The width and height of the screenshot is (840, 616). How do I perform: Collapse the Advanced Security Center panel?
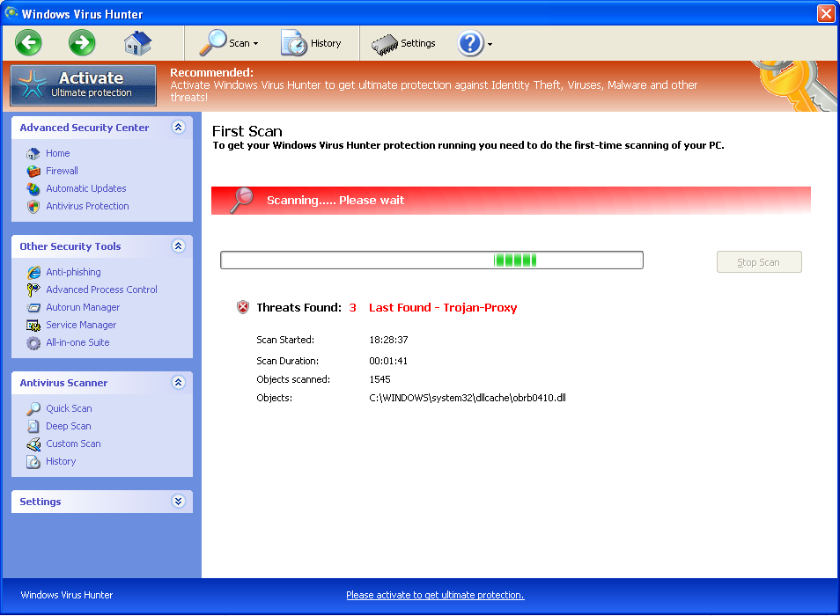pos(178,127)
